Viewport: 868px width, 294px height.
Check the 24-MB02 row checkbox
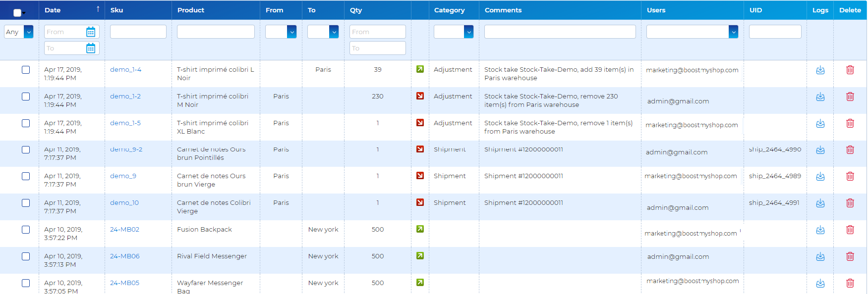[x=26, y=230]
